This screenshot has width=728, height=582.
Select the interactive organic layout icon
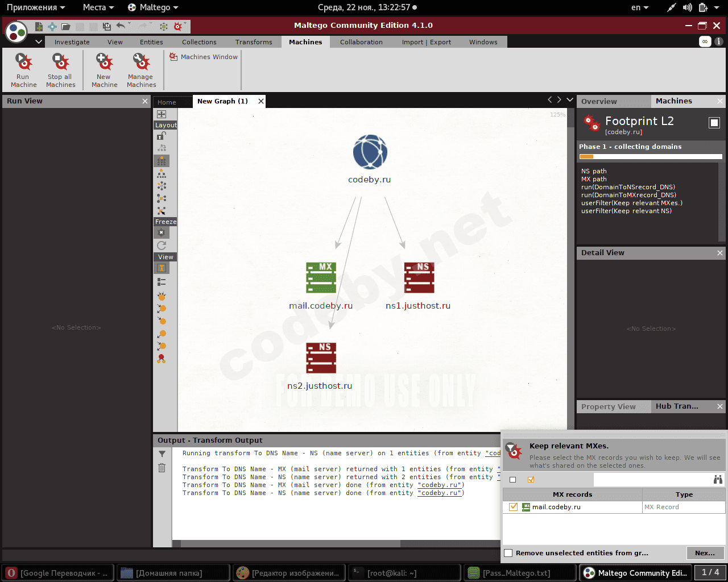162,211
